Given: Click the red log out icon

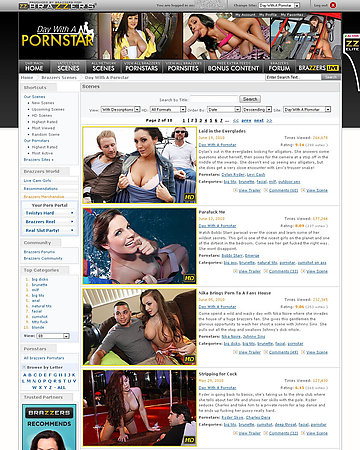Looking at the screenshot, I should pos(333,5).
